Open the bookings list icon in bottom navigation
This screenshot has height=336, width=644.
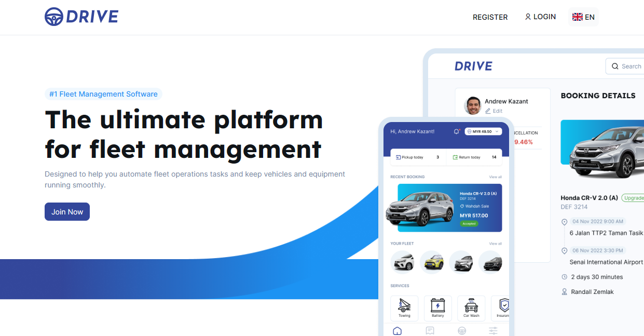[430, 330]
